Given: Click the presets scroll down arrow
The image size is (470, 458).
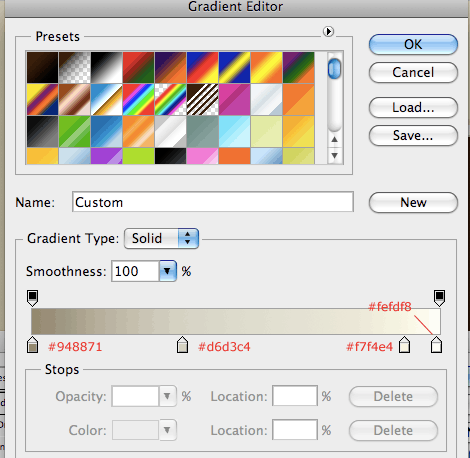Looking at the screenshot, I should [335, 155].
